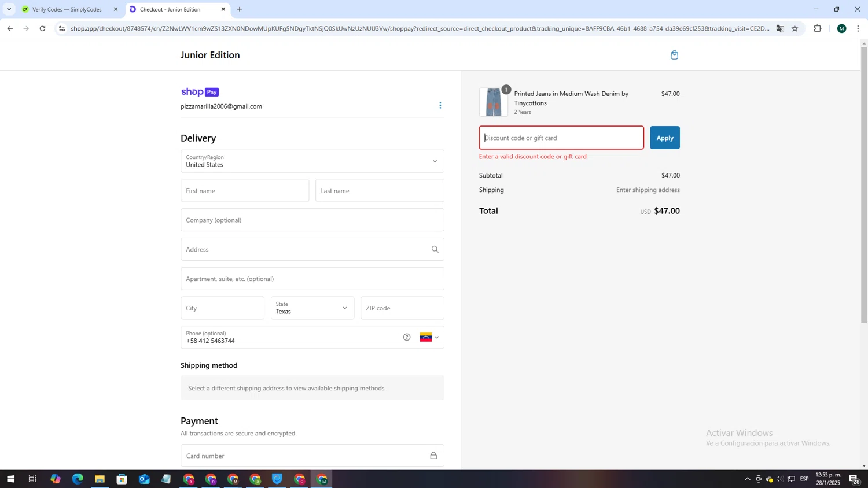Click the address search magnifier icon
The height and width of the screenshot is (488, 868).
click(x=435, y=249)
